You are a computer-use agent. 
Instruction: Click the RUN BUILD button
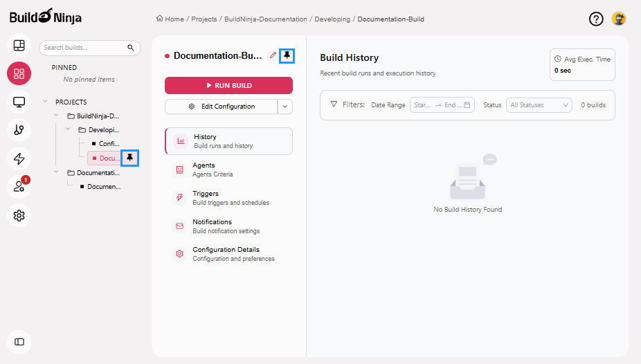[228, 85]
